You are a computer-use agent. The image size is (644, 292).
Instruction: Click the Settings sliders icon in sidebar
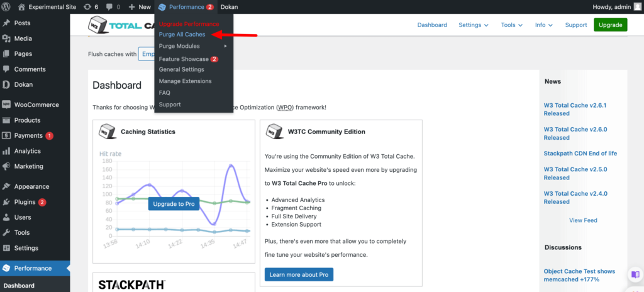[x=6, y=248]
